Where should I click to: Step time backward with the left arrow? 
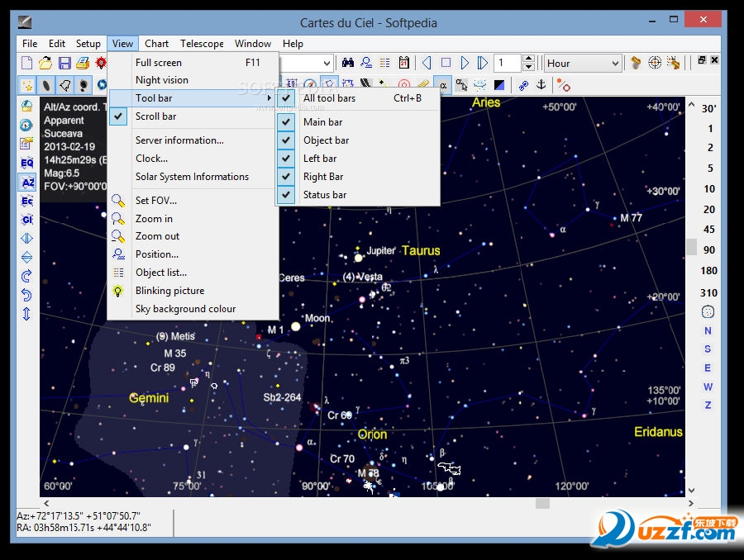[x=427, y=63]
